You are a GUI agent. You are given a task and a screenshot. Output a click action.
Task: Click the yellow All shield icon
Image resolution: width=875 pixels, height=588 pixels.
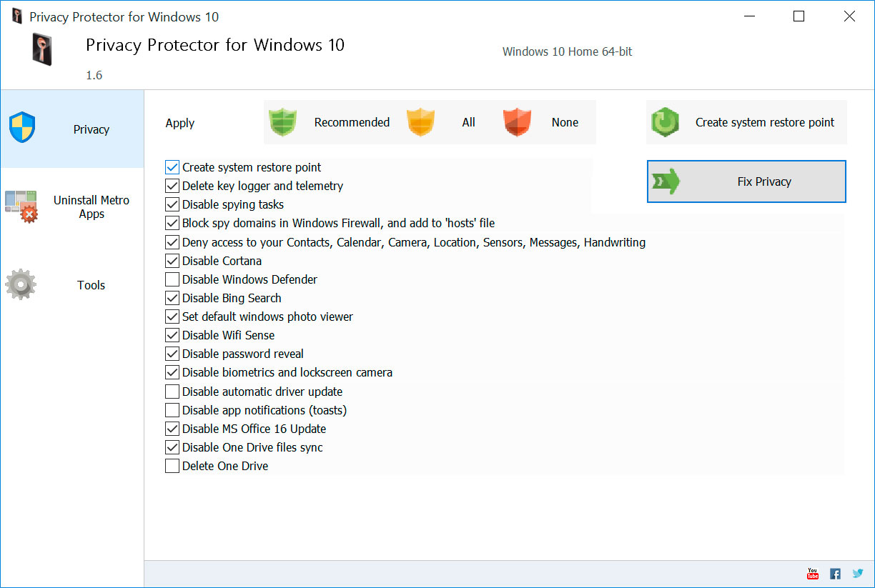(x=420, y=122)
